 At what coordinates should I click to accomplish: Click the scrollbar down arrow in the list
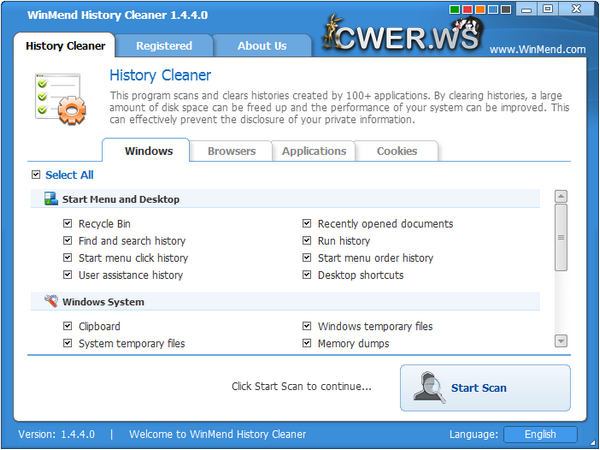561,341
